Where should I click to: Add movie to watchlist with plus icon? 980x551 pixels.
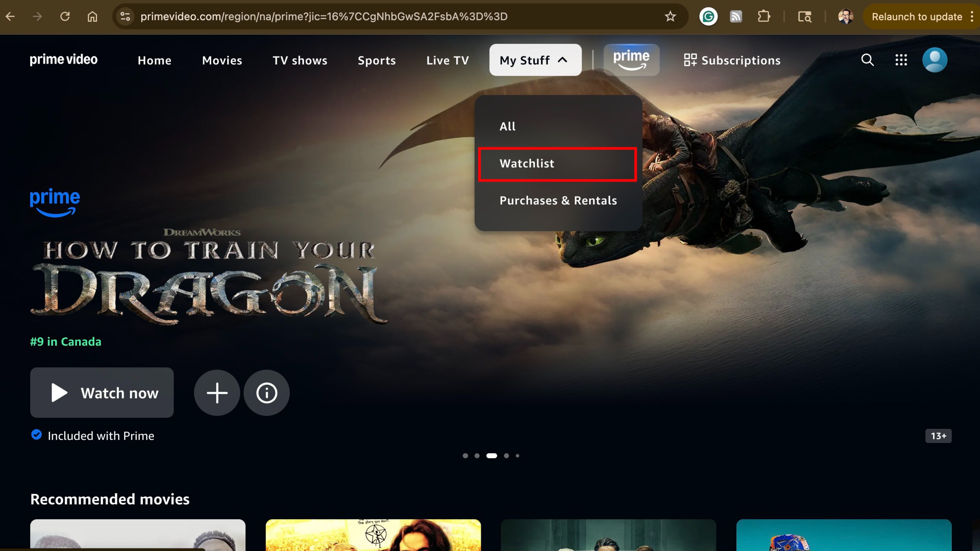pyautogui.click(x=217, y=393)
